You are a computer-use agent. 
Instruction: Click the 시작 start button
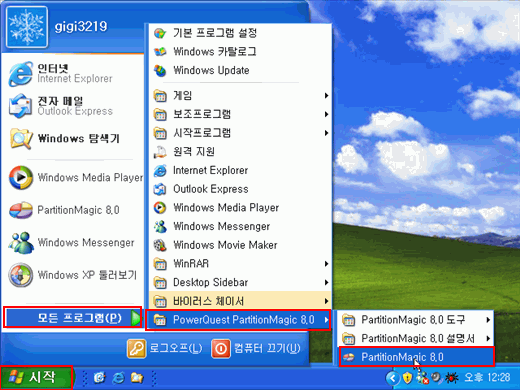pos(36,378)
